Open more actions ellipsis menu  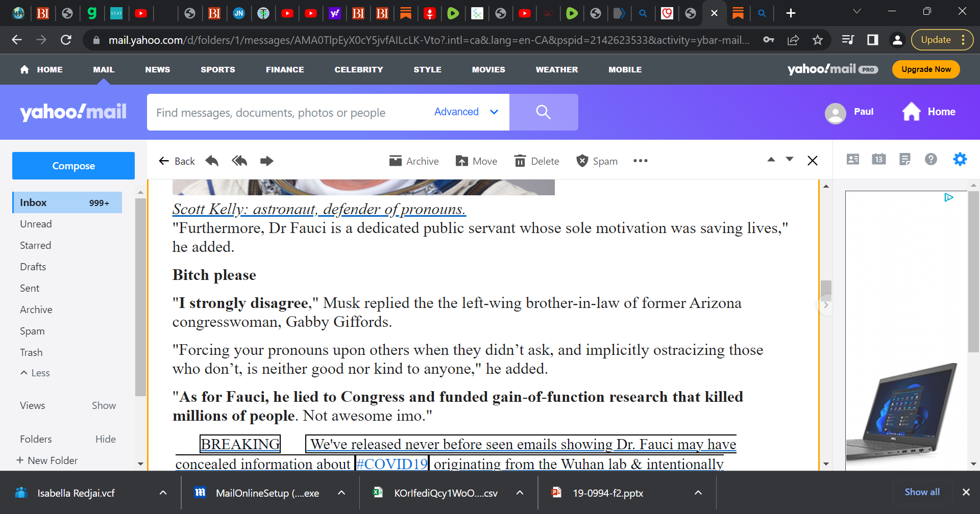[640, 161]
